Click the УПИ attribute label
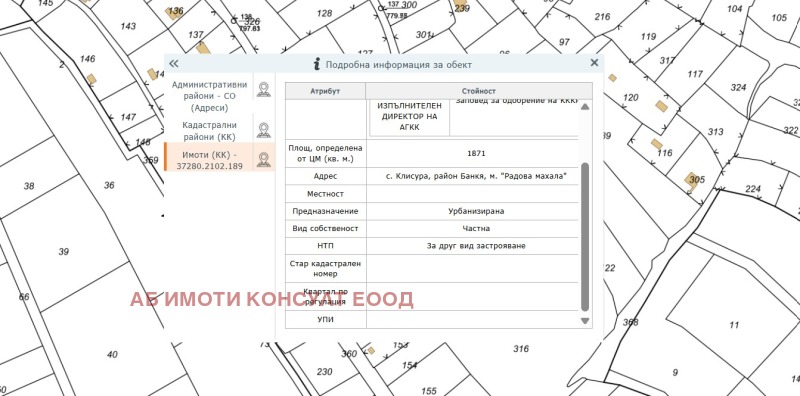The height and width of the screenshot is (396, 800). pos(326,319)
